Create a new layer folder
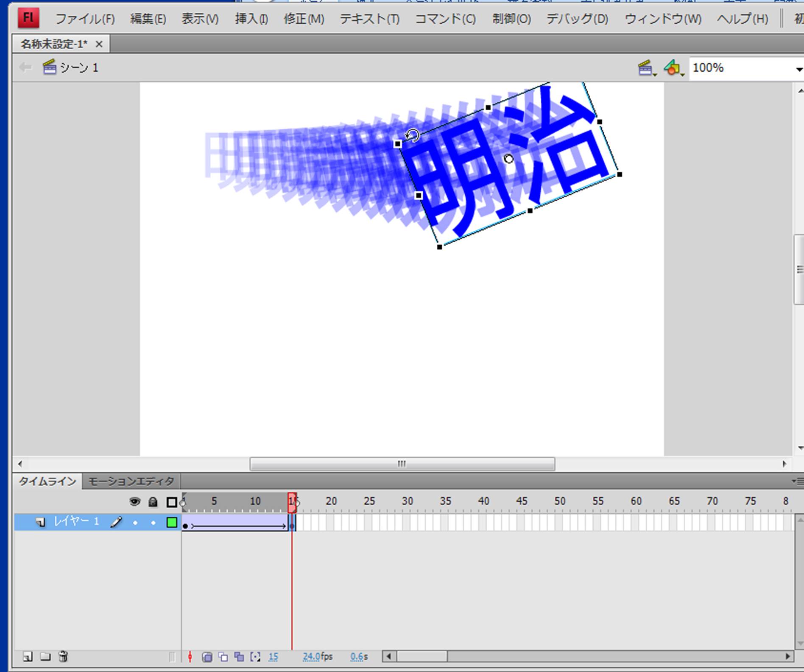The height and width of the screenshot is (672, 804). [45, 657]
